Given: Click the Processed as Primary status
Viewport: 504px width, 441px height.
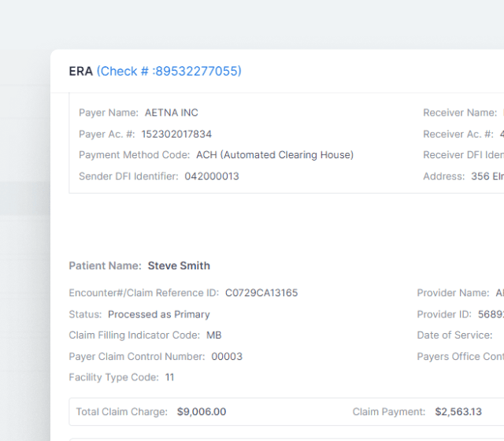Looking at the screenshot, I should click(159, 314).
